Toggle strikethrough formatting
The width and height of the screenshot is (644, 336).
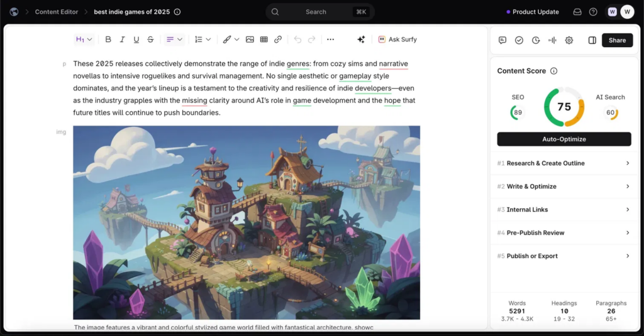pyautogui.click(x=150, y=40)
